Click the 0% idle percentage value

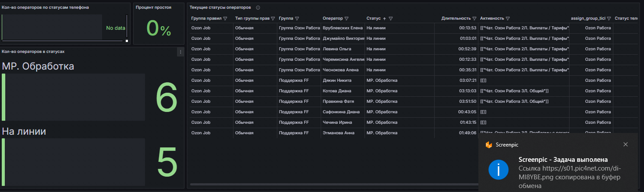coord(159,28)
